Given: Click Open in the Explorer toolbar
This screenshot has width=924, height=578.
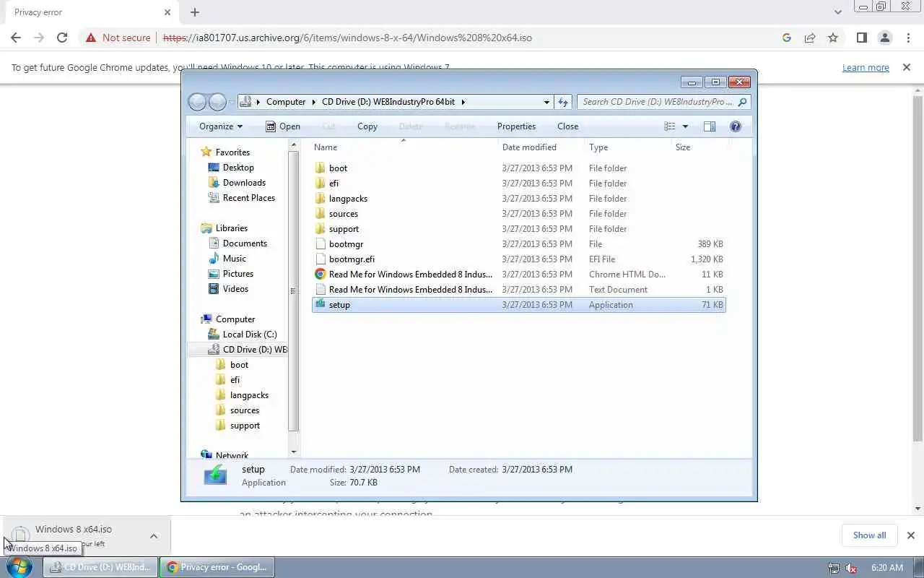Looking at the screenshot, I should coord(283,126).
